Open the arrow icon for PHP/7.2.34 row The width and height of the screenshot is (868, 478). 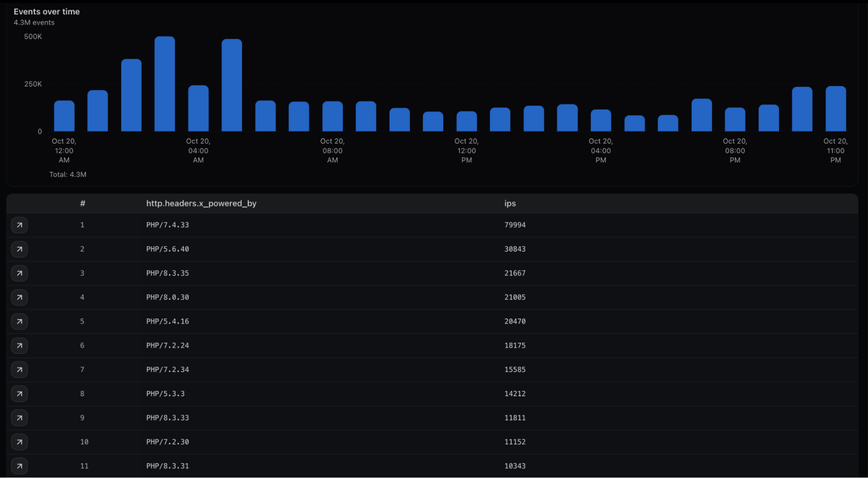[20, 370]
